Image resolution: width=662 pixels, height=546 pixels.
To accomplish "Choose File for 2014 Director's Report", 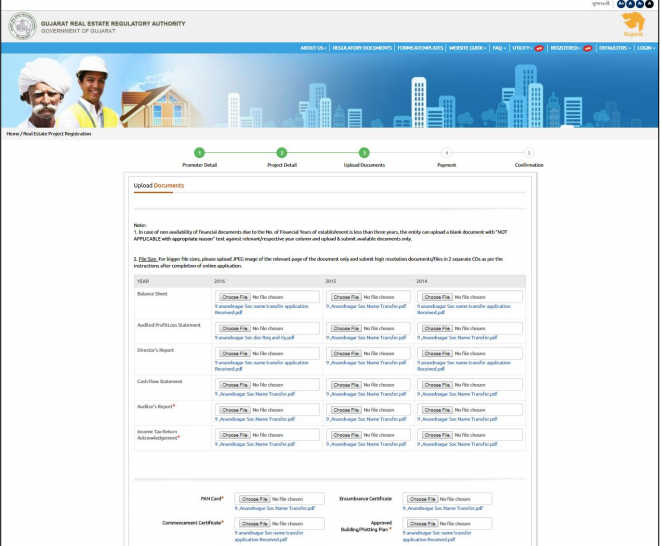I will pyautogui.click(x=437, y=353).
